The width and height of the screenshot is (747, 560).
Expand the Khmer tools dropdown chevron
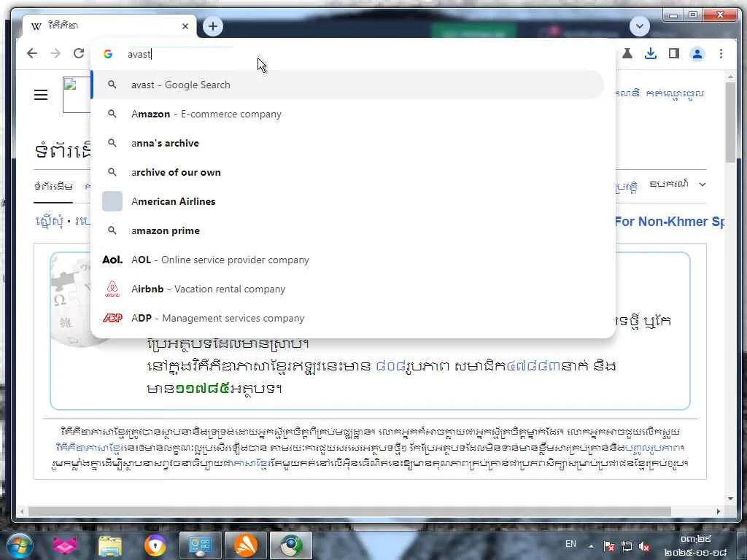point(703,184)
